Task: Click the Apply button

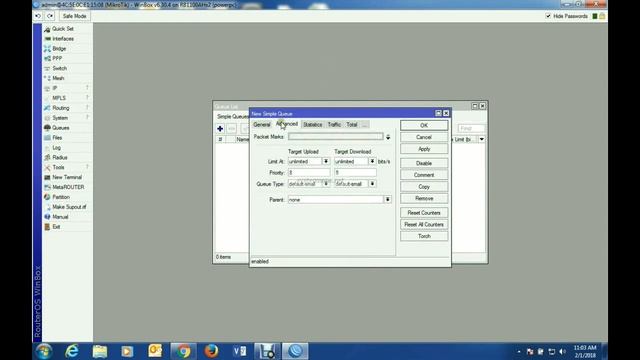Action: point(424,149)
